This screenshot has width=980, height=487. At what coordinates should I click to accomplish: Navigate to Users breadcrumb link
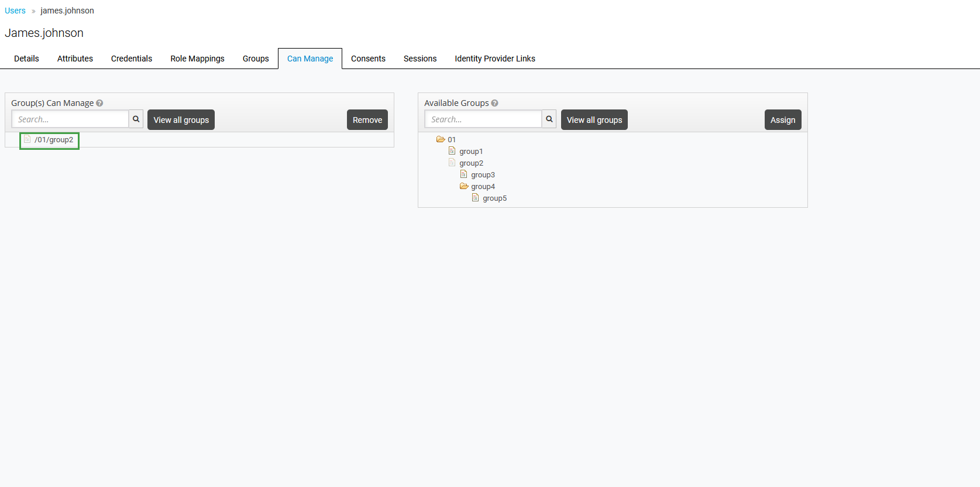15,11
